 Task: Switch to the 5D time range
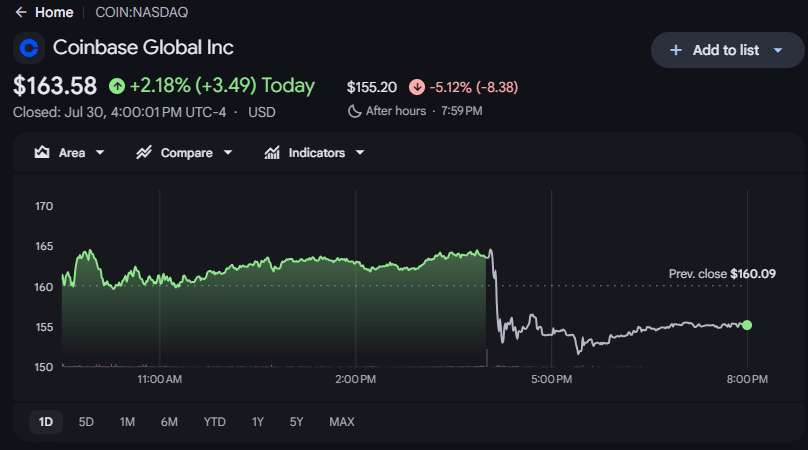[86, 422]
